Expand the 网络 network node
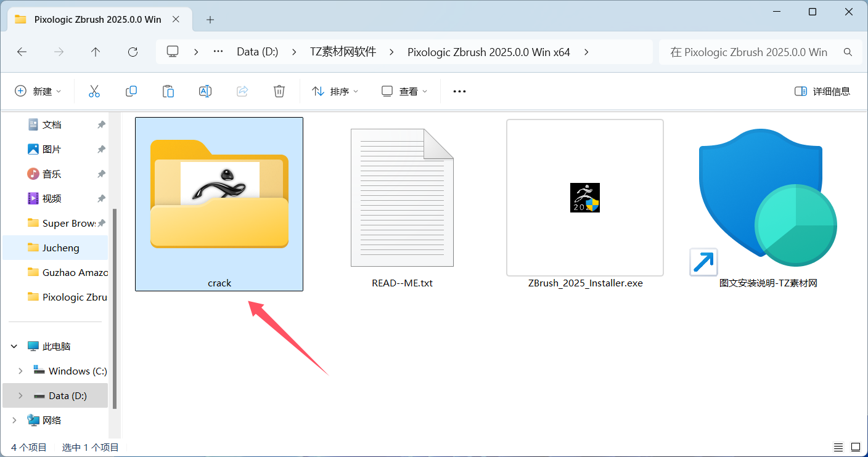868x457 pixels. coord(14,420)
